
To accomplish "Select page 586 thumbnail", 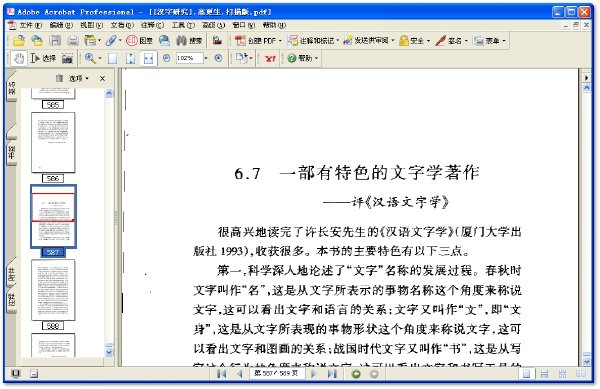I will (x=53, y=142).
